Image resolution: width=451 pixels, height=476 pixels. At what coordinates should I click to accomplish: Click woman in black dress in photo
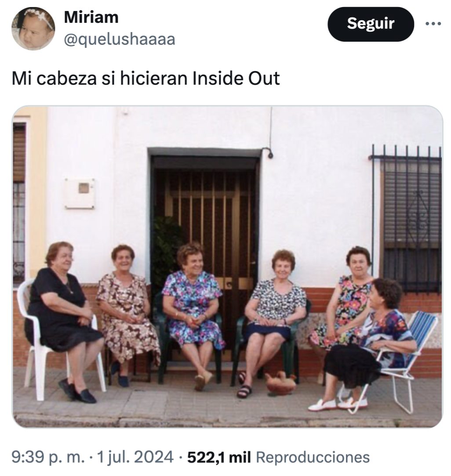[x=65, y=322]
